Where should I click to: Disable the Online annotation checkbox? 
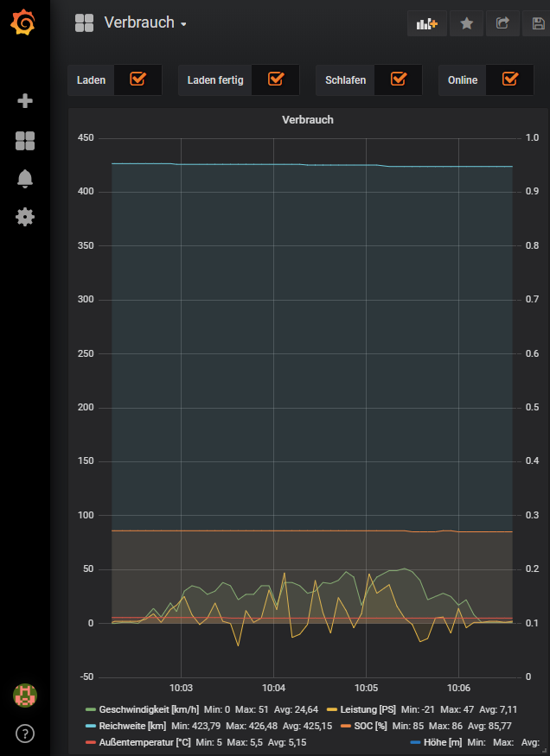click(x=510, y=79)
